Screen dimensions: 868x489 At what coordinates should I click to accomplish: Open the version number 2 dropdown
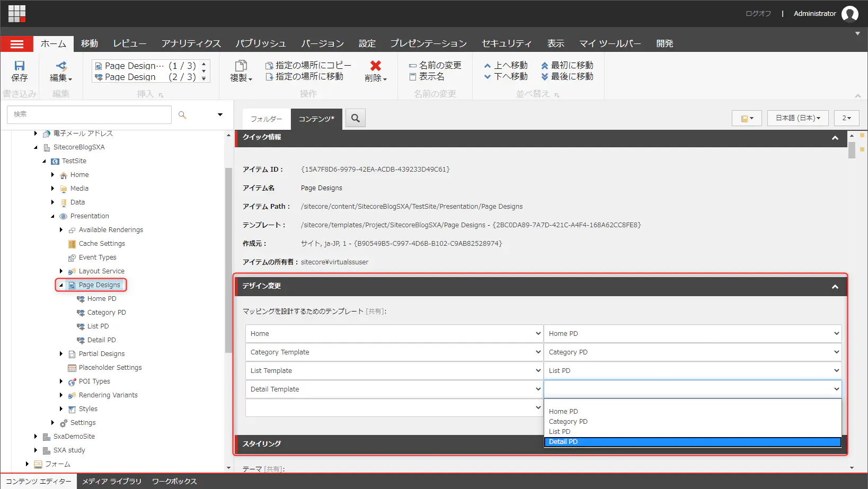[847, 118]
